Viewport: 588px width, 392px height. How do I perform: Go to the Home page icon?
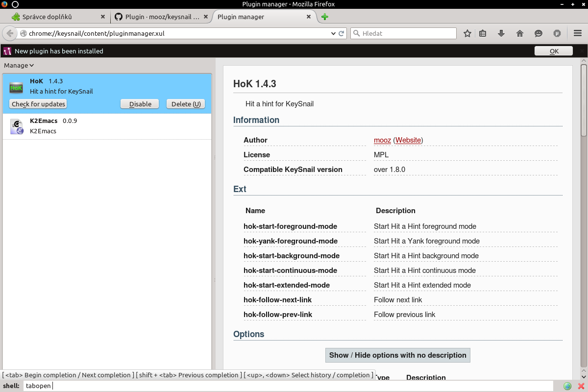520,33
